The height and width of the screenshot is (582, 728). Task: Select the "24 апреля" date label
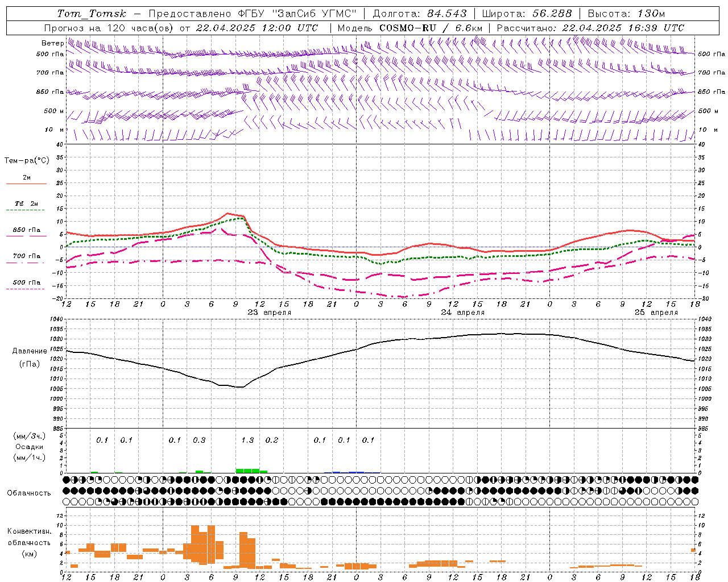[463, 313]
